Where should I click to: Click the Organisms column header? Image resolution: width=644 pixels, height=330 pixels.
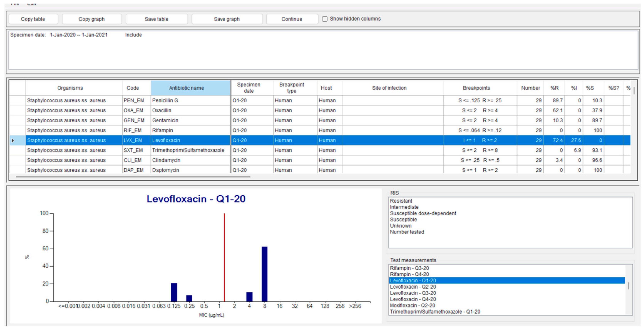pos(70,88)
